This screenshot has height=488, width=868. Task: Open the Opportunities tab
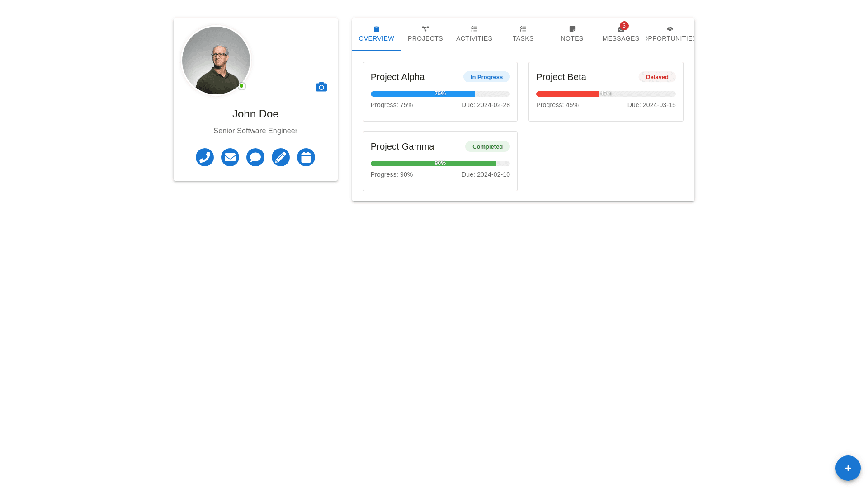click(x=670, y=34)
